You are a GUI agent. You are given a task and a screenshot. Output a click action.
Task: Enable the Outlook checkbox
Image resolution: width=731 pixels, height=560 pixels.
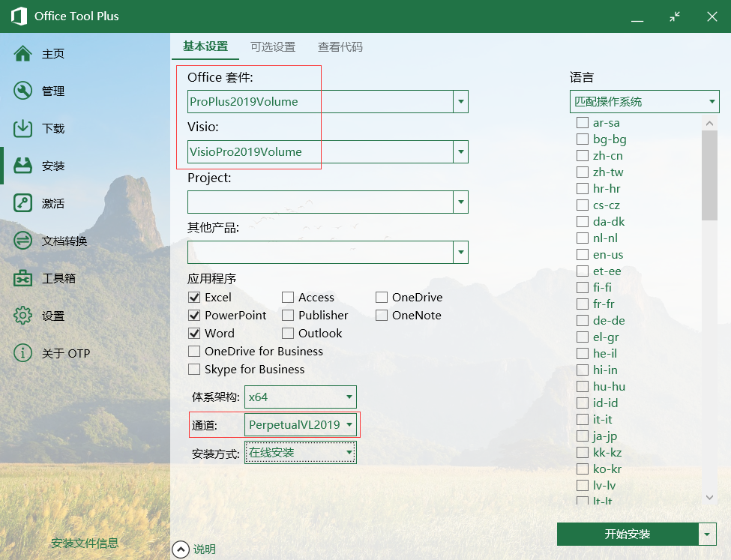coord(288,334)
